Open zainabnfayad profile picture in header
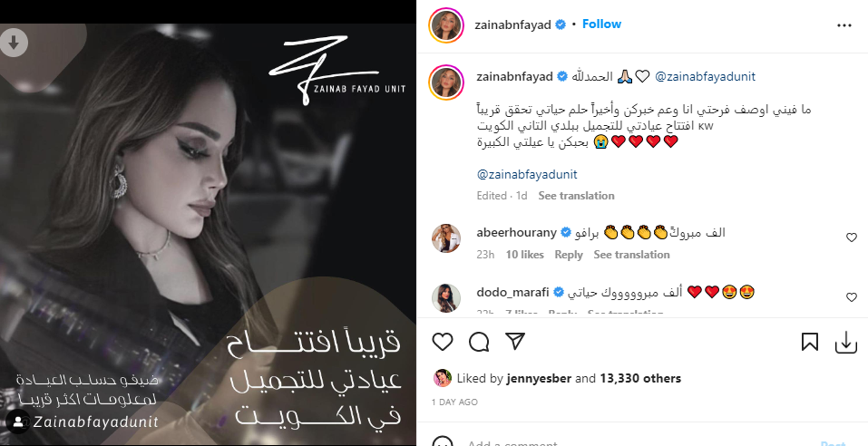Image resolution: width=868 pixels, height=446 pixels. pos(445,24)
